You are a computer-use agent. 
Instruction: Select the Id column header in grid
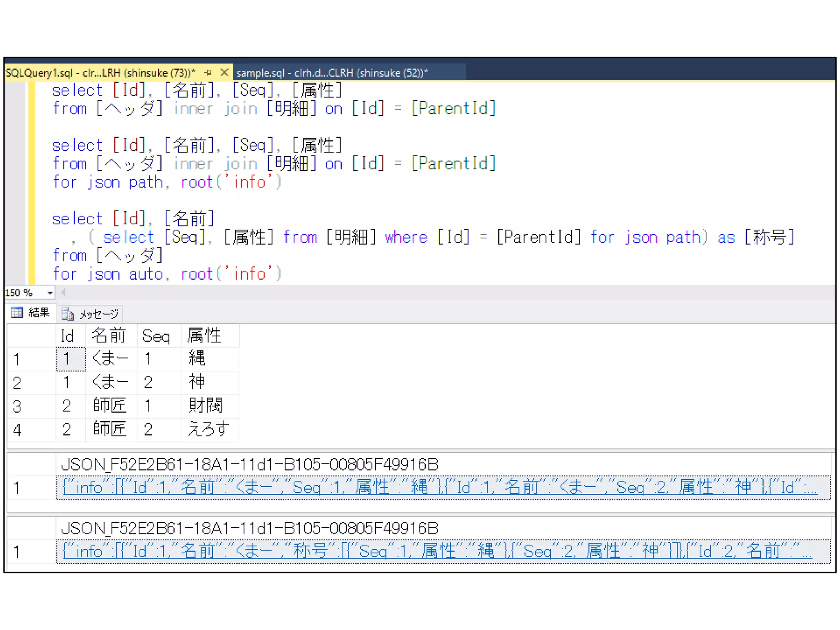point(67,336)
